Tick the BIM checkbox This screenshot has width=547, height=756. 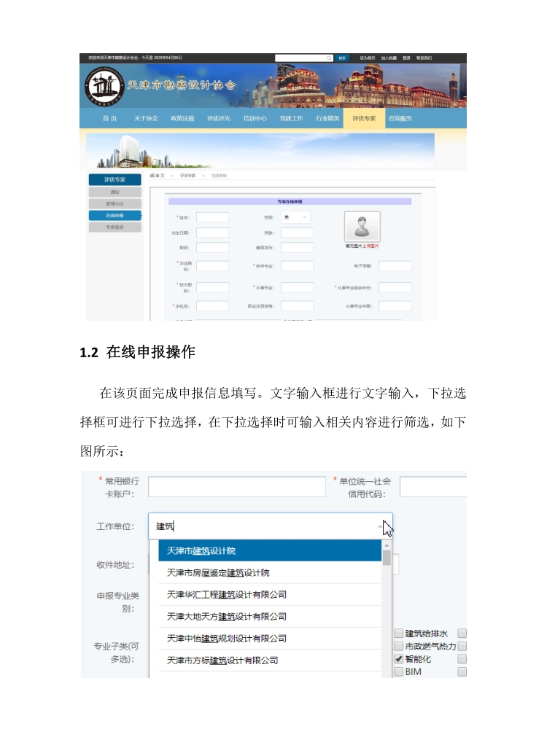point(399,672)
